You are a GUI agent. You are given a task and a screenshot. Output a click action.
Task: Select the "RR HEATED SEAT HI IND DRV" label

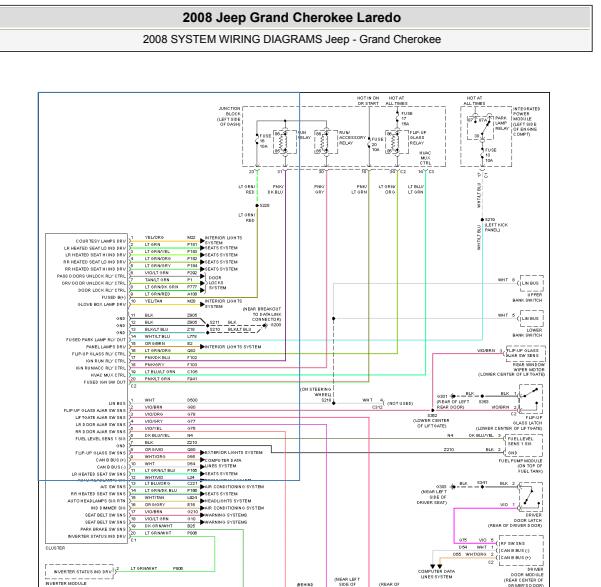tap(95, 269)
